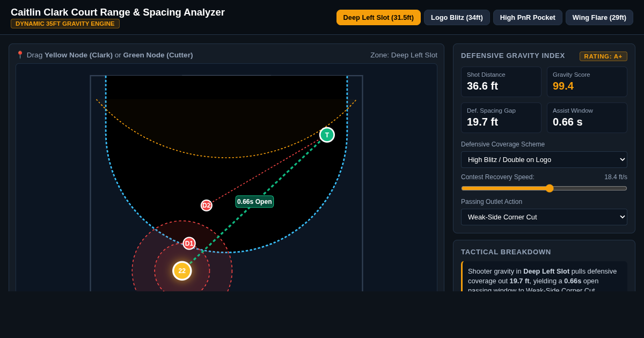Click the Caitlin Clark Court Range title

(x=118, y=12)
